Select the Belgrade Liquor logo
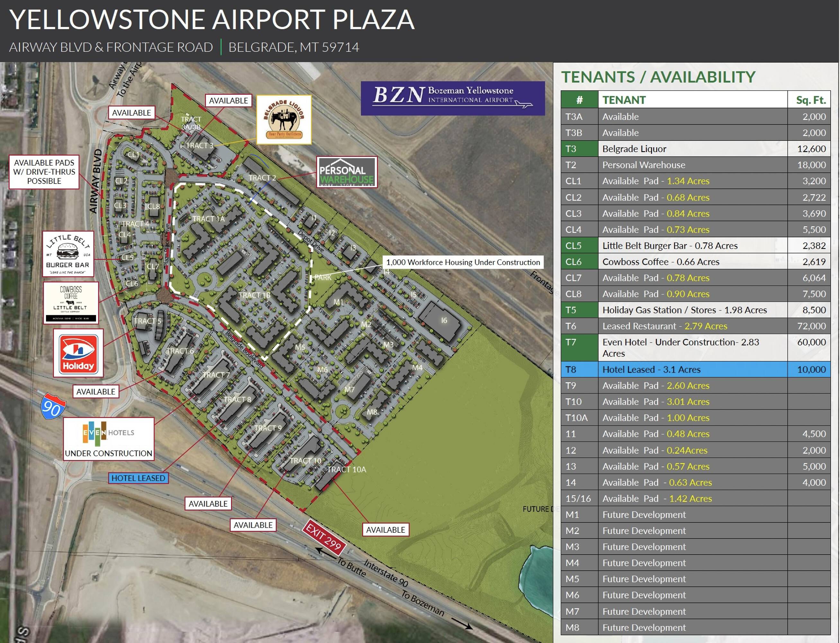The width and height of the screenshot is (840, 643). (x=284, y=120)
